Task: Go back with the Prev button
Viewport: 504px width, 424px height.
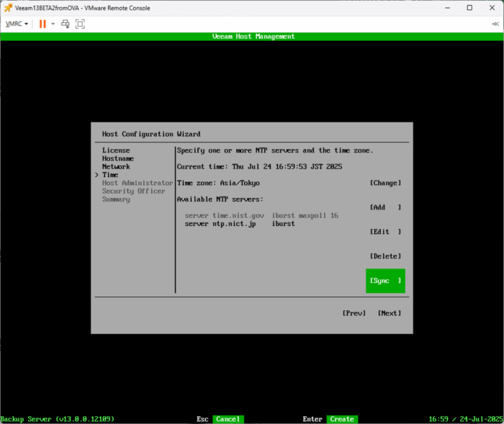Action: [354, 313]
